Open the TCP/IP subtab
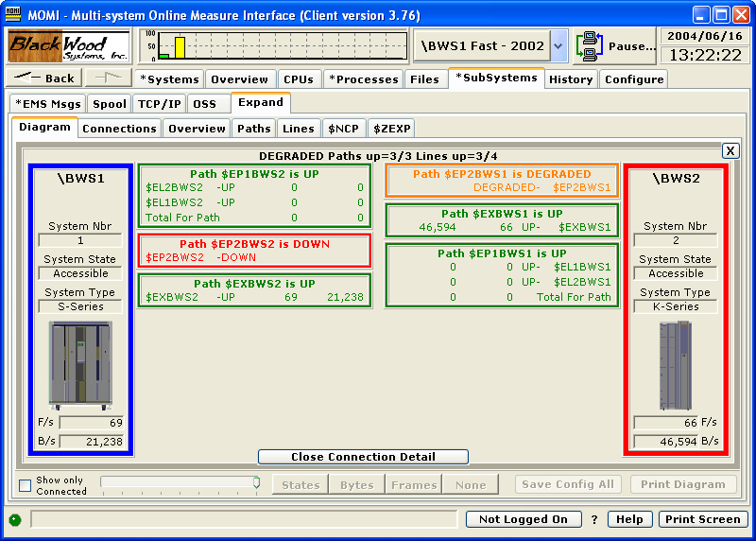Screen dimensions: 756x541 160,104
